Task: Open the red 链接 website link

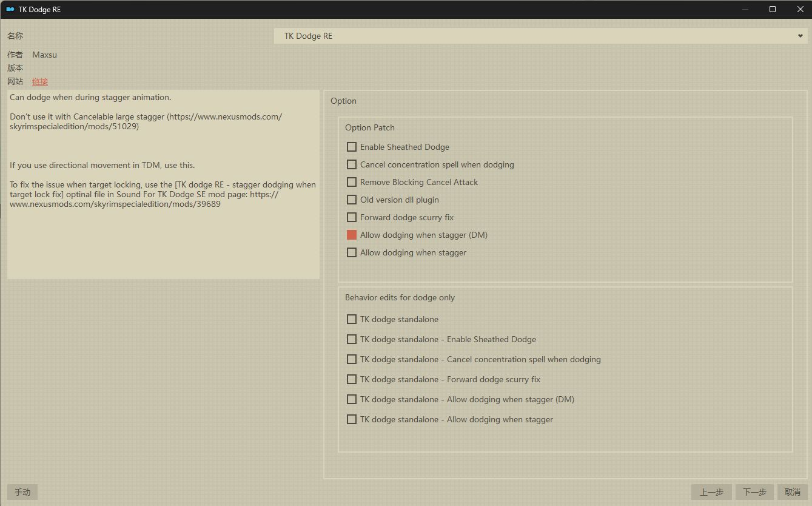Action: coord(40,81)
